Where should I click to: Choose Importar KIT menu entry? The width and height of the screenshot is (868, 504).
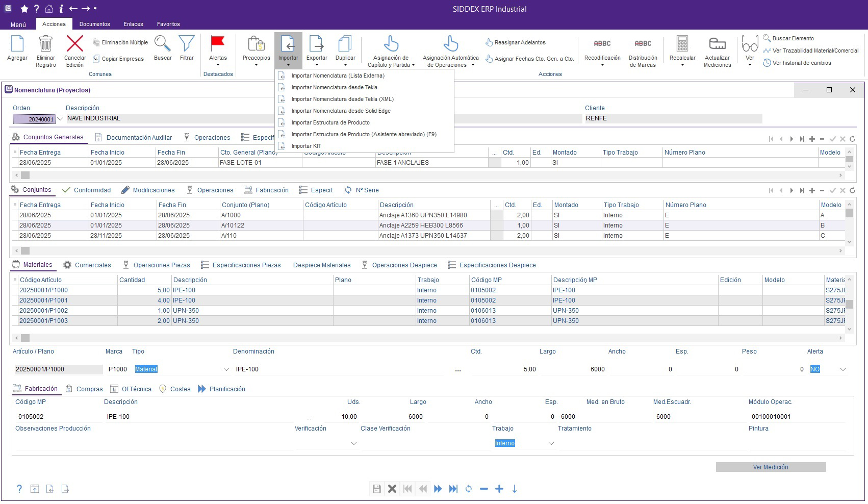pyautogui.click(x=306, y=146)
